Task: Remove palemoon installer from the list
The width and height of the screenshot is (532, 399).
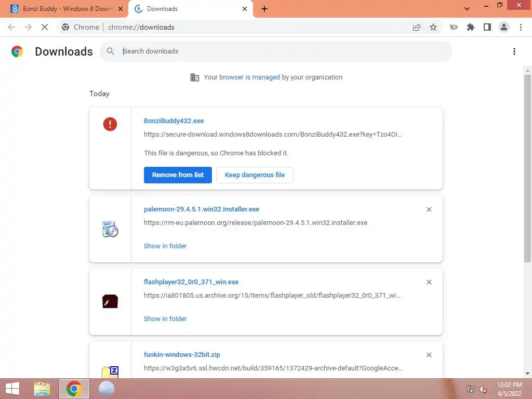Action: (429, 209)
